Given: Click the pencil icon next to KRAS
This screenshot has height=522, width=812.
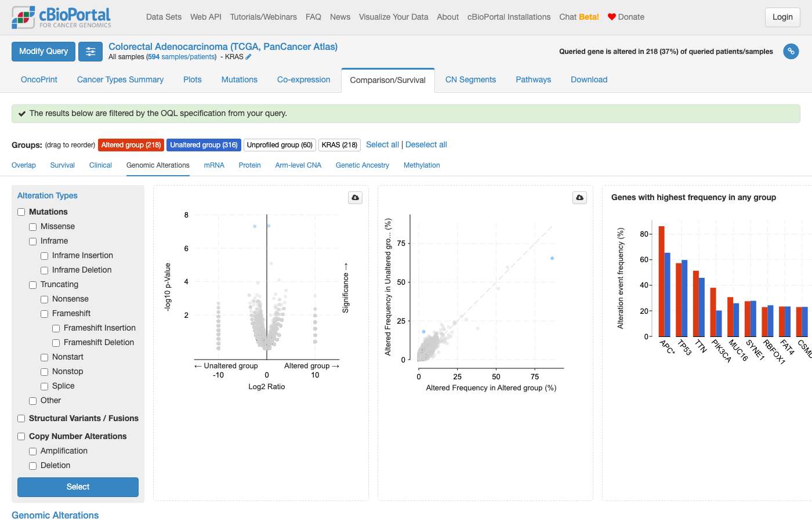Looking at the screenshot, I should 248,57.
